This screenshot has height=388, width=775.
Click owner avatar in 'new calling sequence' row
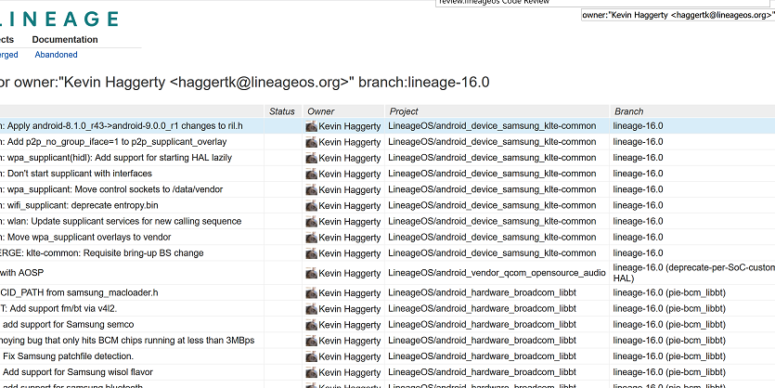[x=311, y=221]
